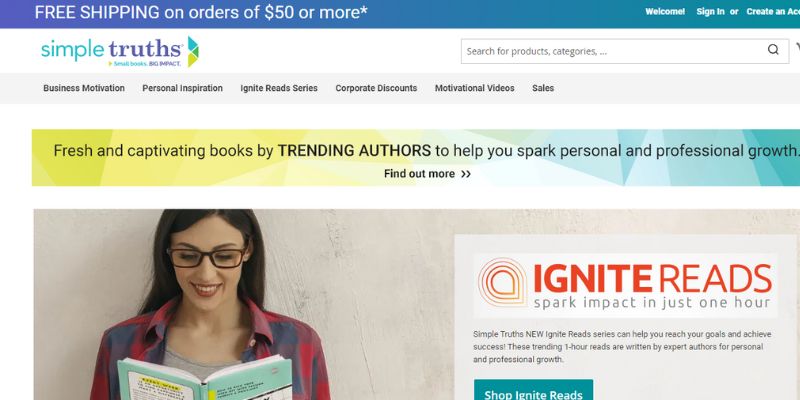Click the double chevron beside Find out more
800x400 pixels.
tap(465, 174)
